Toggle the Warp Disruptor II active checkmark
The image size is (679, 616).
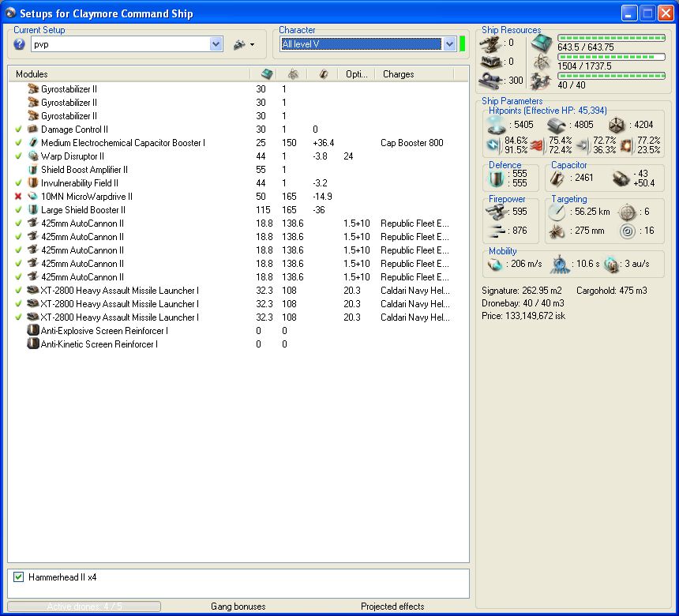tap(18, 156)
